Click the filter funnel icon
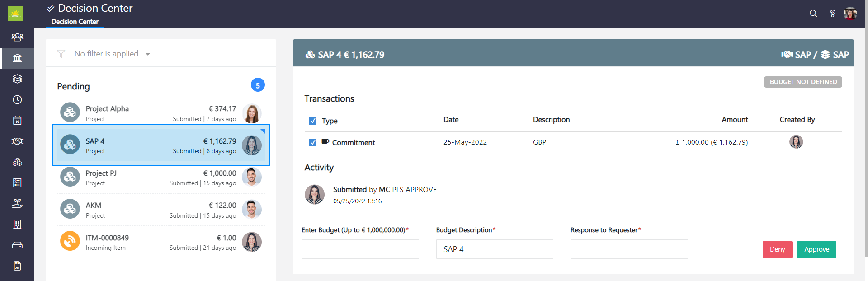Viewport: 868px width, 281px height. [x=61, y=54]
